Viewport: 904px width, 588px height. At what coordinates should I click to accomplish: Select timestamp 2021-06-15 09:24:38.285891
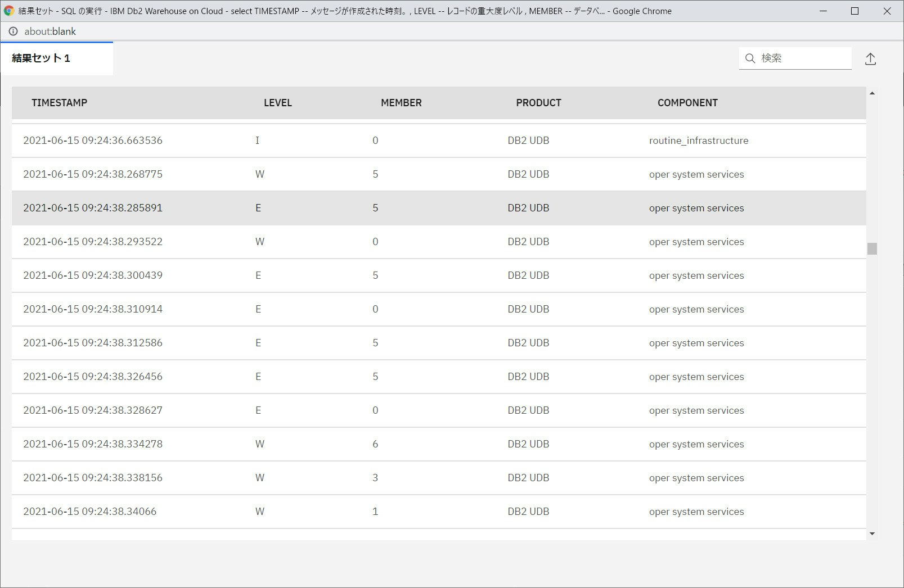tap(93, 208)
